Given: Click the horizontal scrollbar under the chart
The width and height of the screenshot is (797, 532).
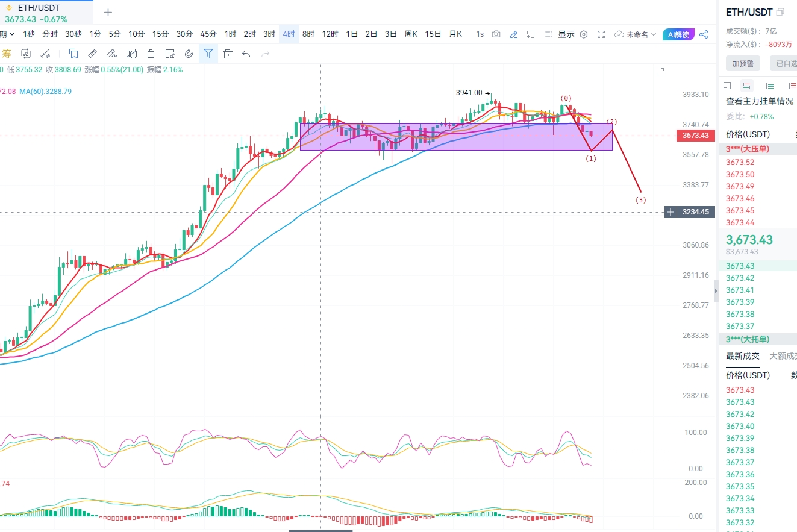Looking at the screenshot, I should coord(320,530).
